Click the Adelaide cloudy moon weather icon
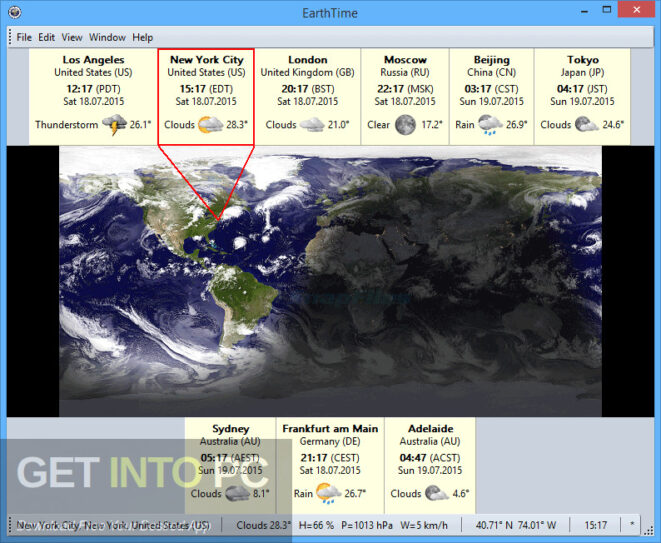Screen dimensions: 661x543 click(437, 493)
